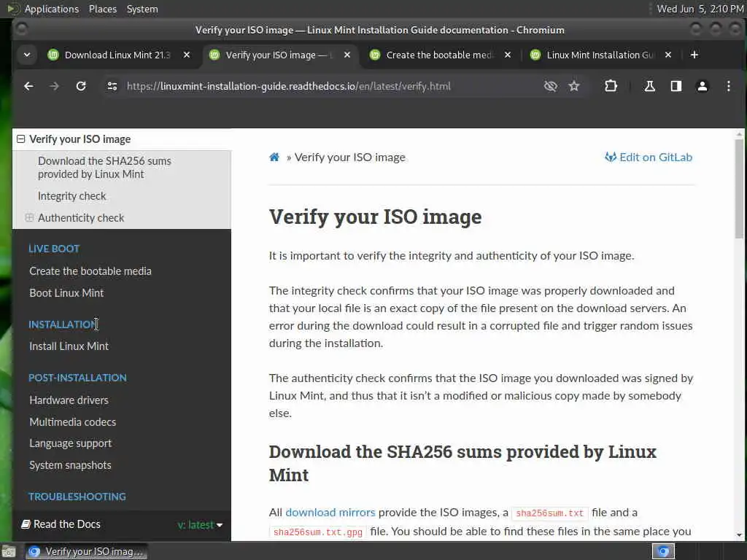Open the System menu

coord(142,9)
